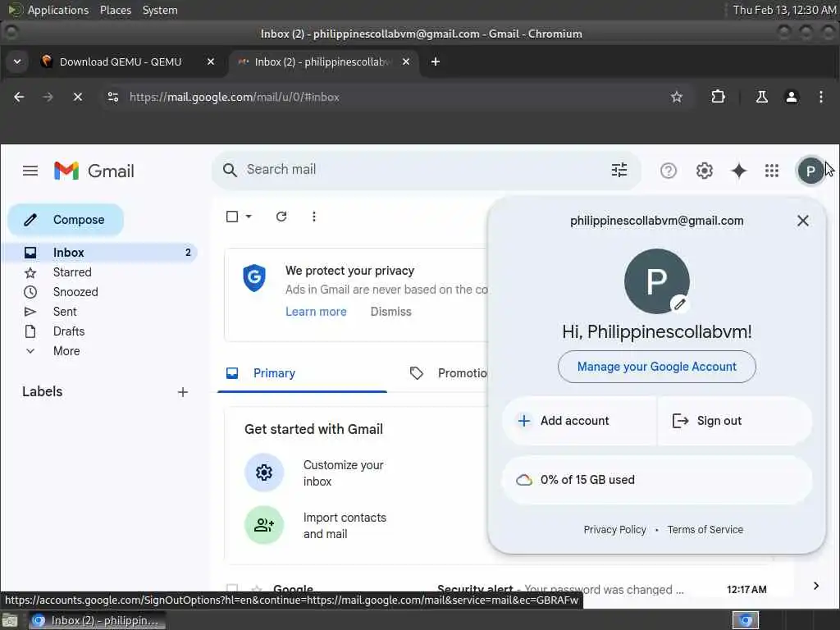Bookmark this page with star icon
Screen dimensions: 840x630
[x=677, y=97]
